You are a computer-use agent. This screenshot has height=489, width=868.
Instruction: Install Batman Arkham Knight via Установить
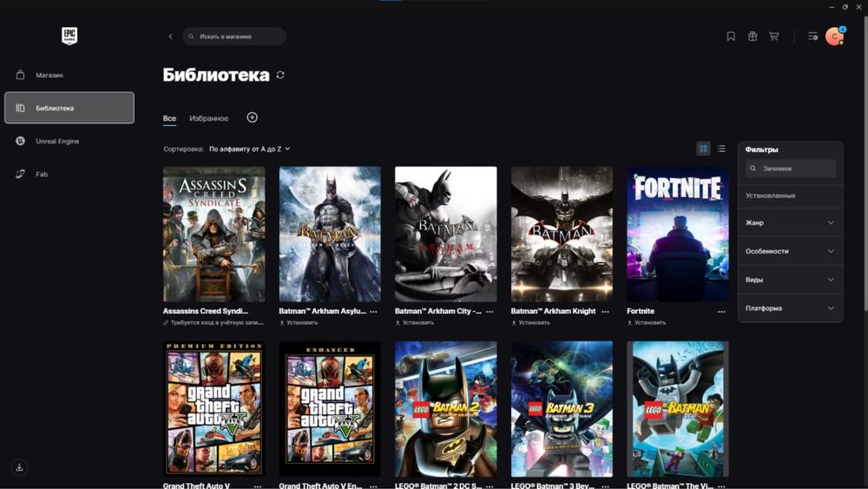click(531, 322)
